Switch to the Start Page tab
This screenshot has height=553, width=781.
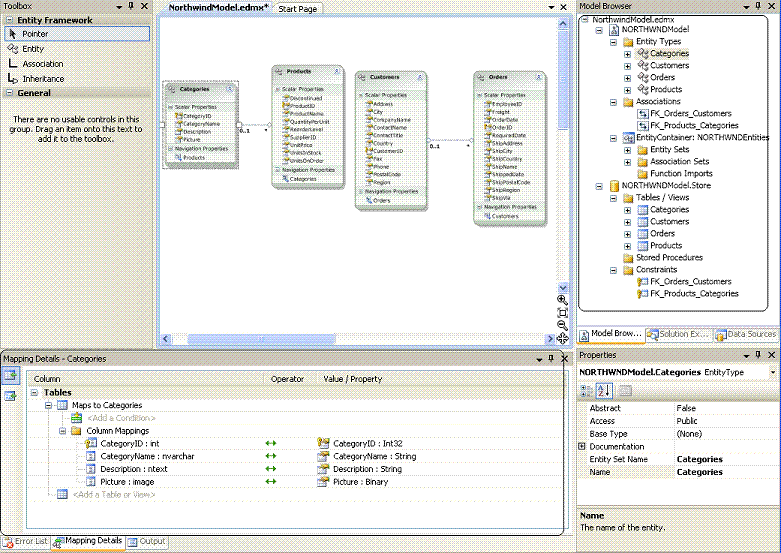pyautogui.click(x=297, y=8)
